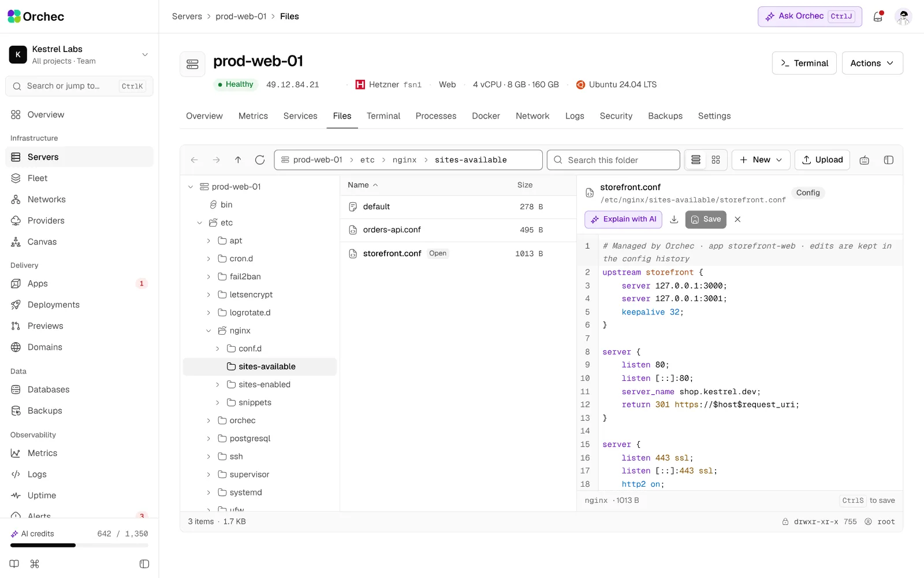924x578 pixels.
Task: Switch to the Docker tab
Action: tap(486, 116)
